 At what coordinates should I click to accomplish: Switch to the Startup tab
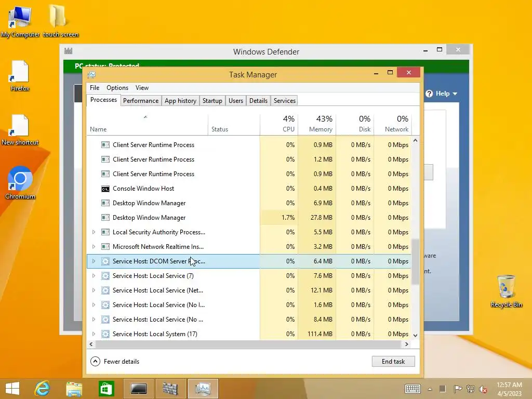point(212,101)
